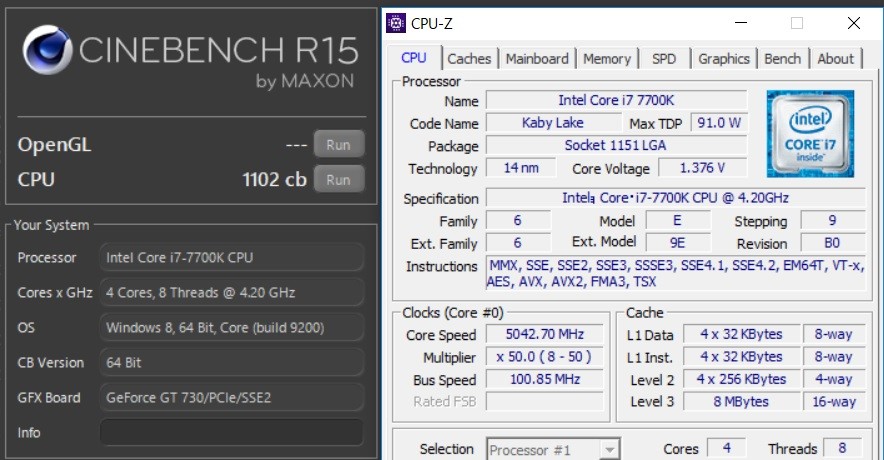The image size is (884, 460).
Task: Click the Package value Socket 1151 LGA
Action: click(x=616, y=145)
